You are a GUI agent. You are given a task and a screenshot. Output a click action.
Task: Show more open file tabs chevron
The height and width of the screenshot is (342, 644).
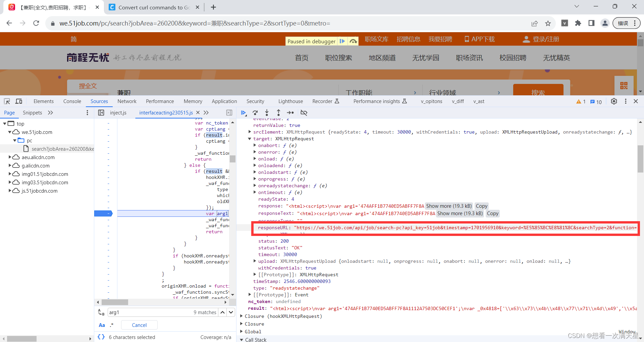coord(206,113)
